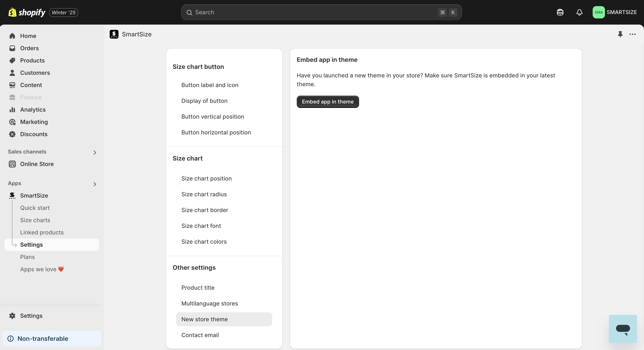The height and width of the screenshot is (350, 644).
Task: Click the green SMA account avatar
Action: click(x=599, y=12)
